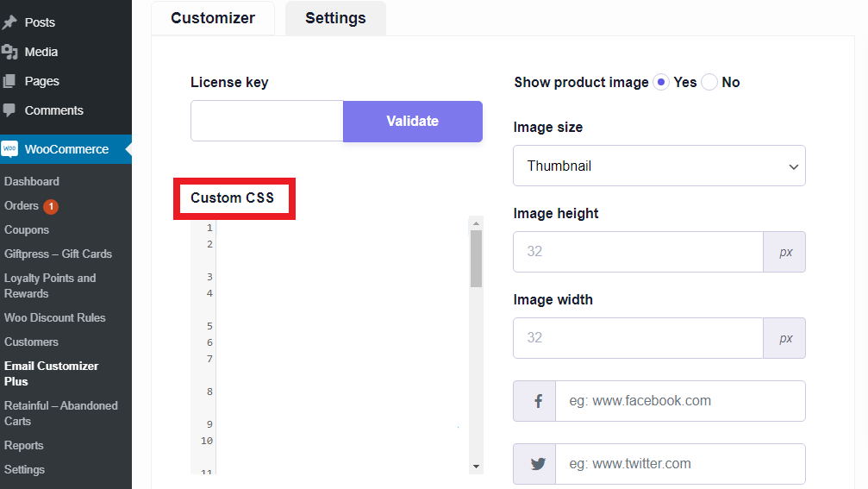Click the Orders notification badge
The image size is (868, 489).
pos(50,206)
